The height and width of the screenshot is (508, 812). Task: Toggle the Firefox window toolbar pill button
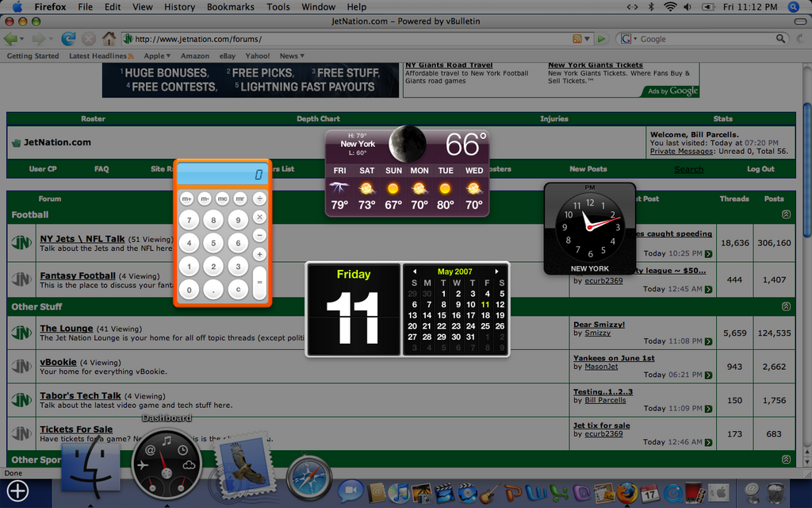coord(800,21)
